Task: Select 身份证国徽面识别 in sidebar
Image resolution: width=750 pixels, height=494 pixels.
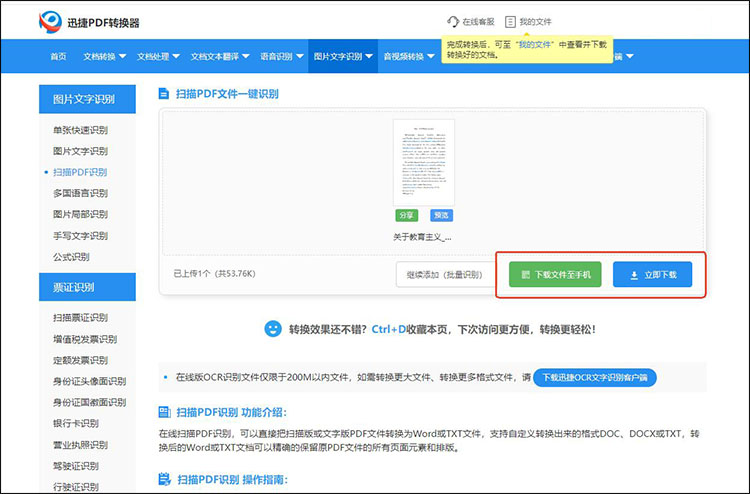Action: [89, 402]
